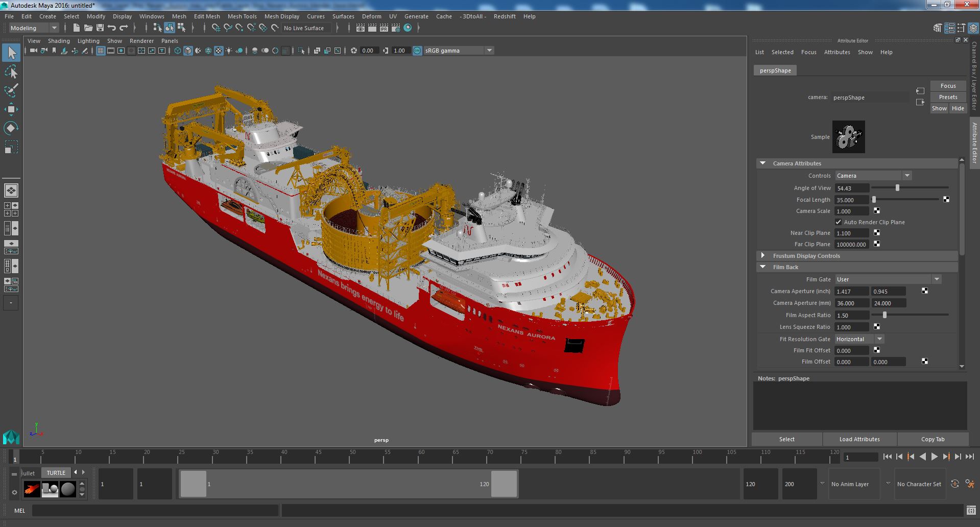Click the Presets button
The height and width of the screenshot is (527, 980).
(948, 97)
